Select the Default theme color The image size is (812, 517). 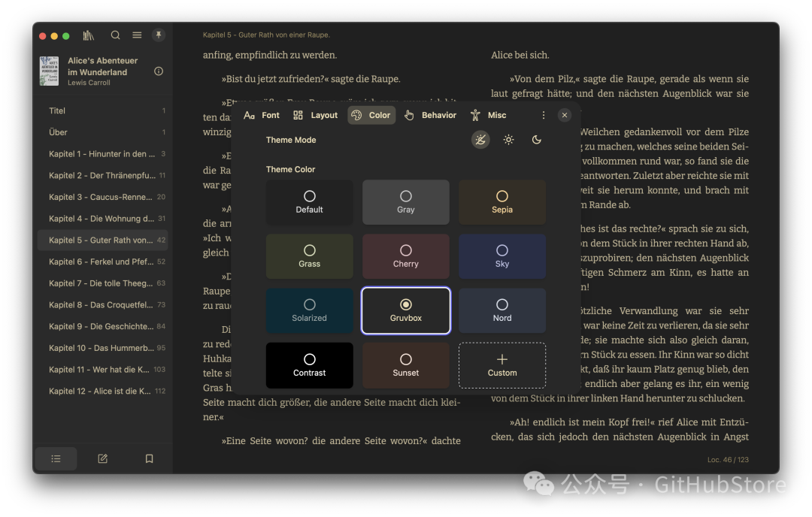[310, 202]
